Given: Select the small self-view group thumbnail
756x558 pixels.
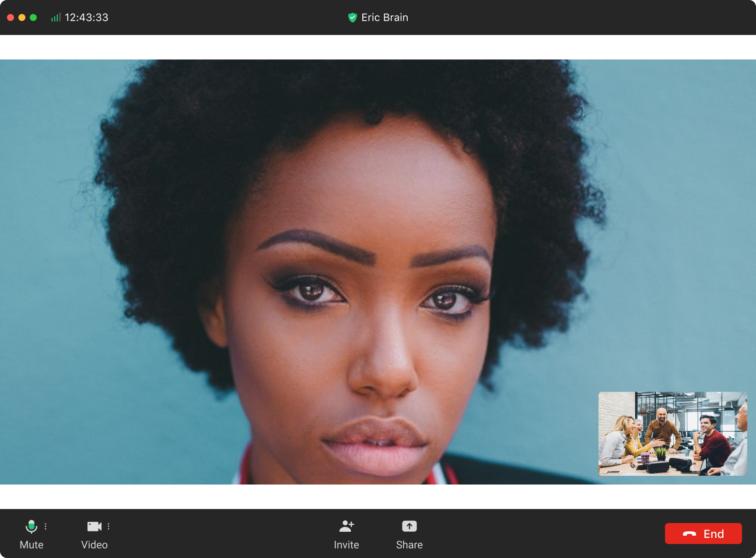Looking at the screenshot, I should 672,433.
